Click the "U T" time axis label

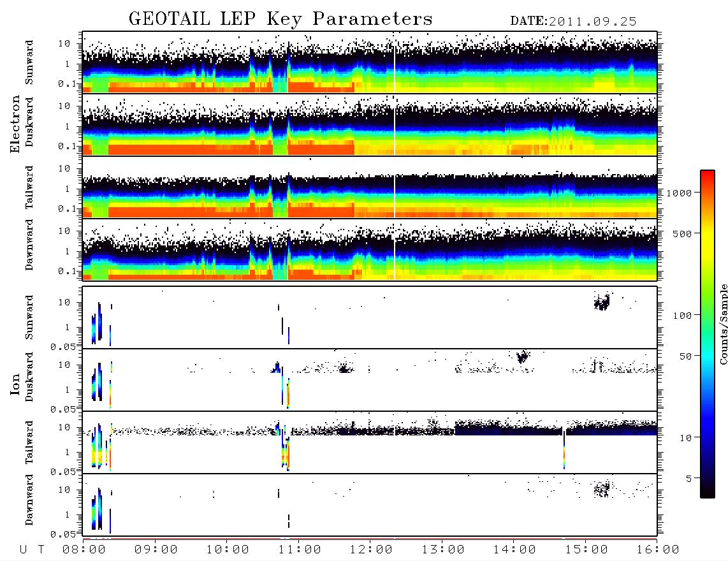[x=33, y=550]
